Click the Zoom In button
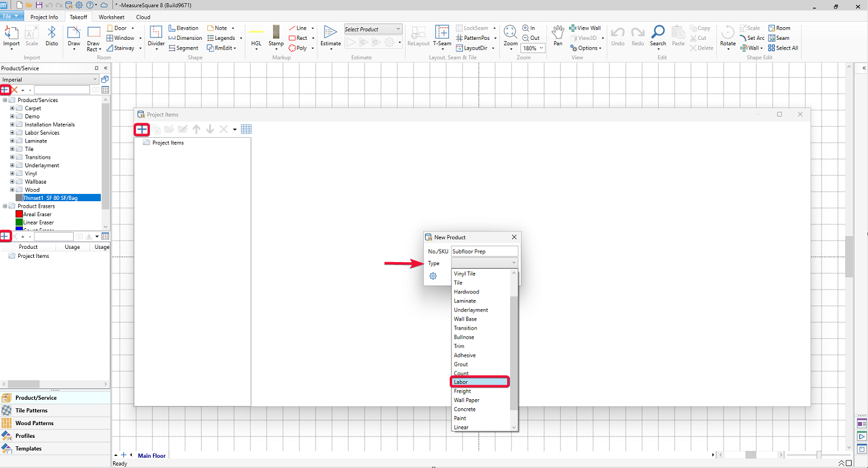The image size is (868, 468). click(529, 28)
